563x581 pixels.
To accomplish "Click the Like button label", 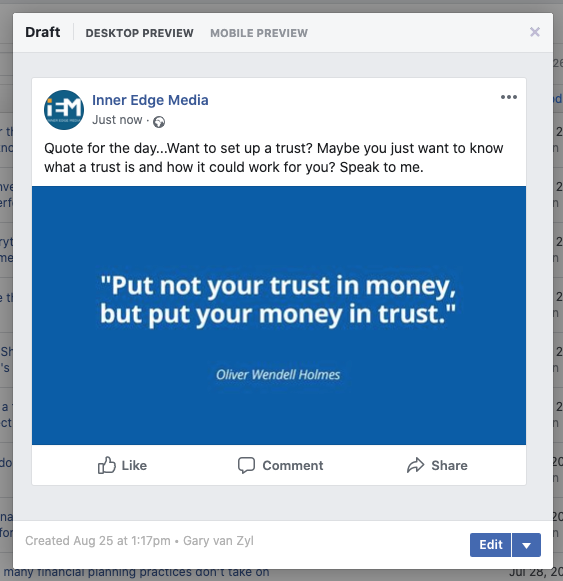I will 134,465.
